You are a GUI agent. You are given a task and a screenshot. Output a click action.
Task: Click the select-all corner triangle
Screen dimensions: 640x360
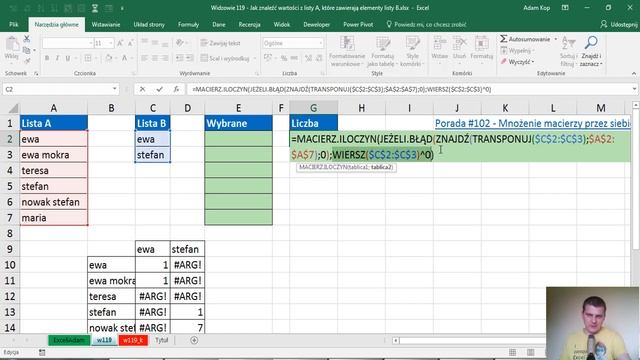pyautogui.click(x=13, y=108)
